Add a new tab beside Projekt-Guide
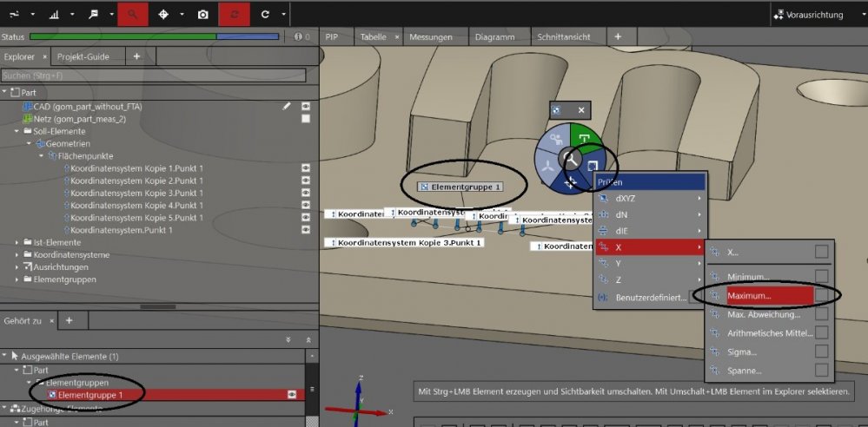Image resolution: width=868 pixels, height=427 pixels. tap(136, 56)
